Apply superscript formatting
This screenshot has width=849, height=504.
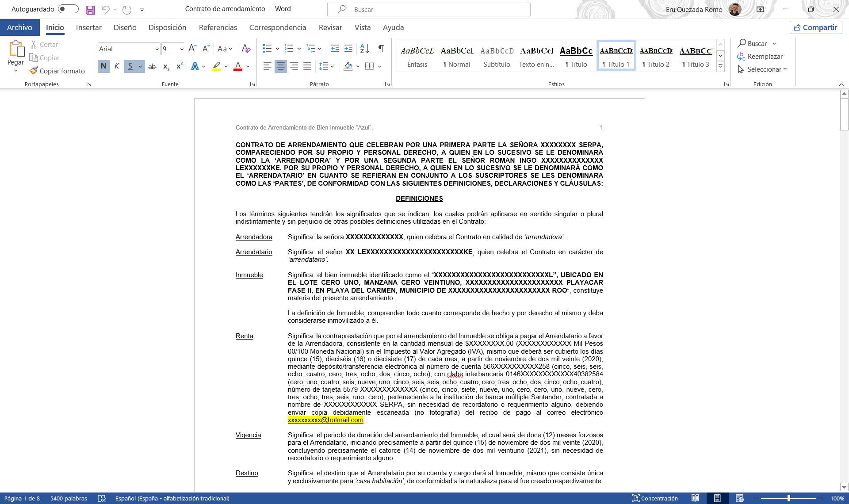coord(180,66)
